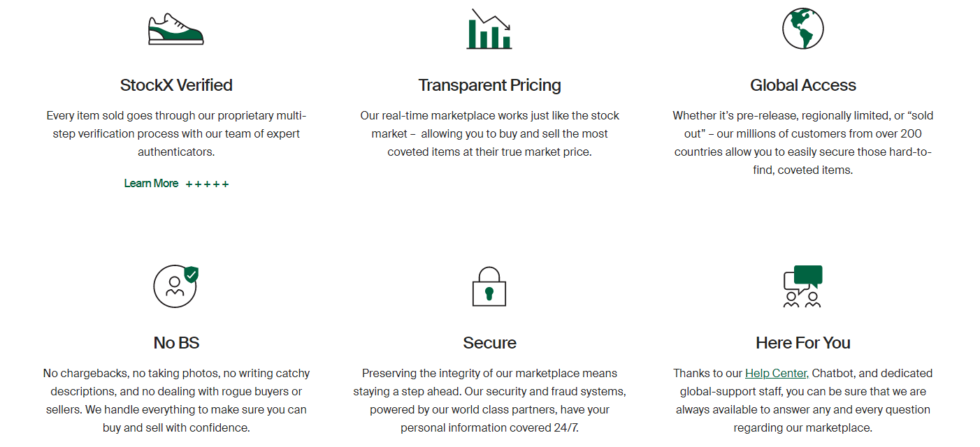Image resolution: width=980 pixels, height=447 pixels.
Task: Open the Help Center link
Action: click(776, 373)
